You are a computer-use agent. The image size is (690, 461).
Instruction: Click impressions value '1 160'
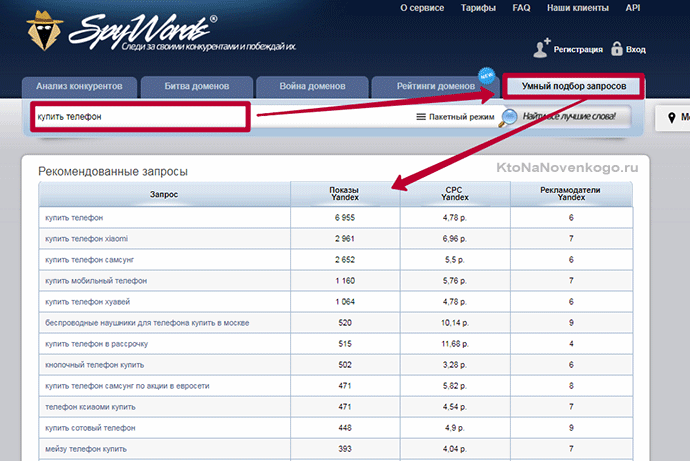(x=345, y=281)
